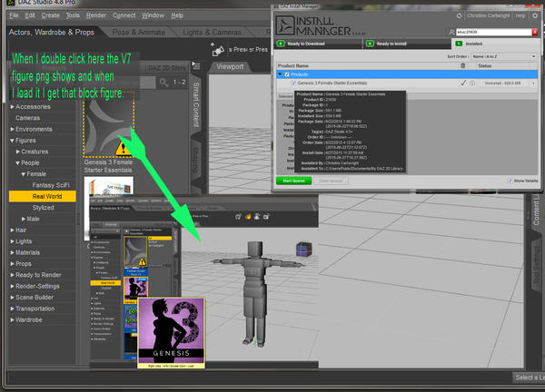Click the refresh icon in Install Manager
Viewport: 545px width, 392px height.
coord(459,15)
